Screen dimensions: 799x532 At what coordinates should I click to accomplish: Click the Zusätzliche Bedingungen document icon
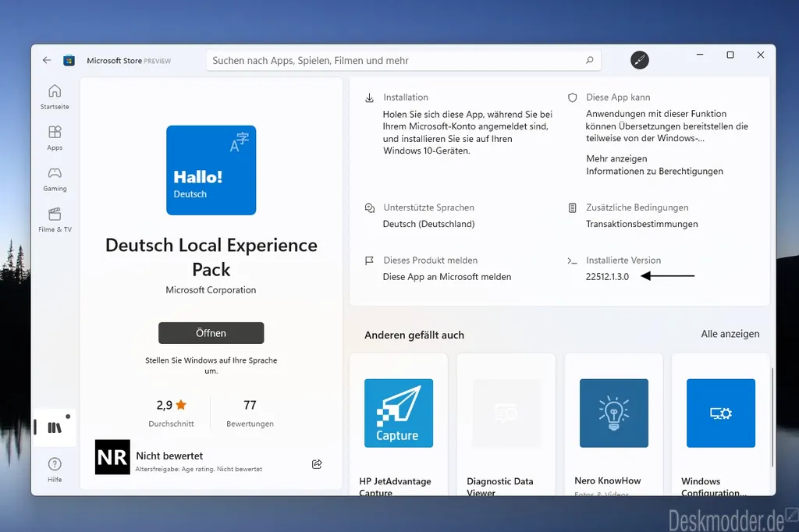tap(572, 208)
